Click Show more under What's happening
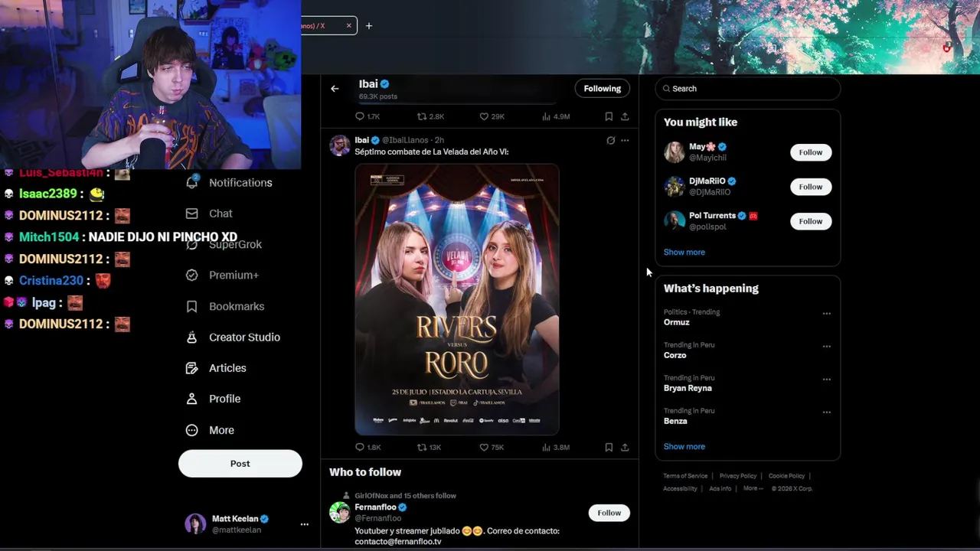This screenshot has height=551, width=980. [684, 446]
